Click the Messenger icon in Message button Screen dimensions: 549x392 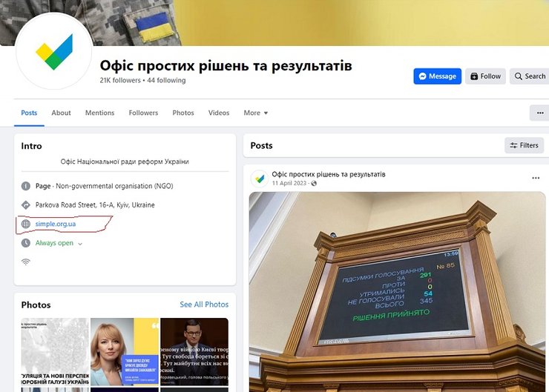coord(423,76)
